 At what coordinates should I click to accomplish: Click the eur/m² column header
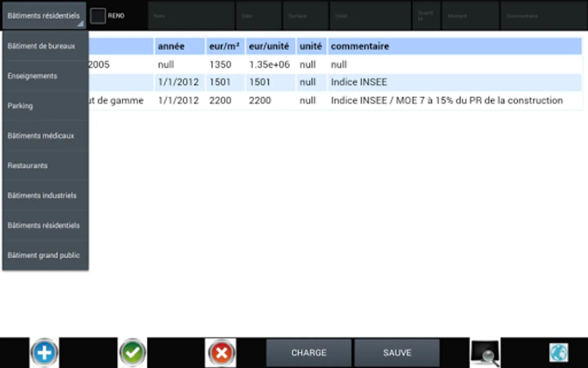pos(225,46)
